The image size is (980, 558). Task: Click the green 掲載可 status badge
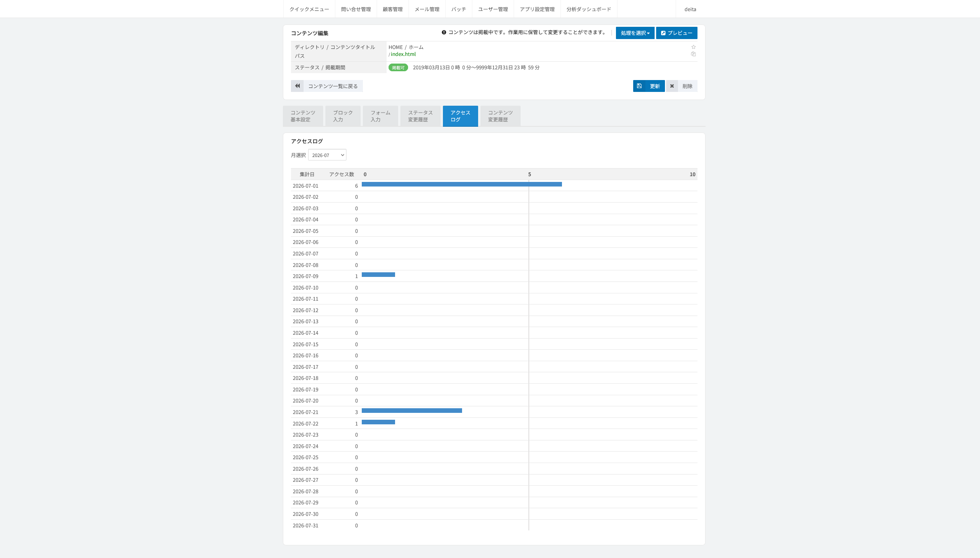398,67
